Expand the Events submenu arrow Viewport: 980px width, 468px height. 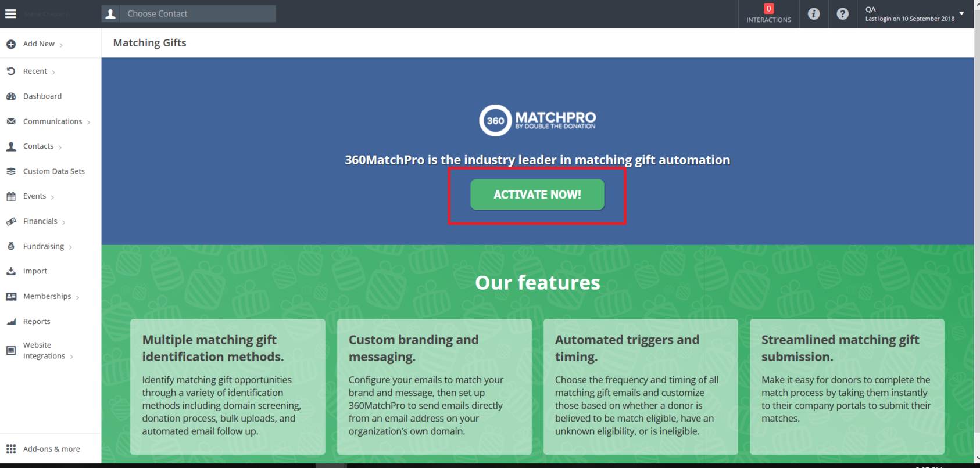pyautogui.click(x=52, y=197)
